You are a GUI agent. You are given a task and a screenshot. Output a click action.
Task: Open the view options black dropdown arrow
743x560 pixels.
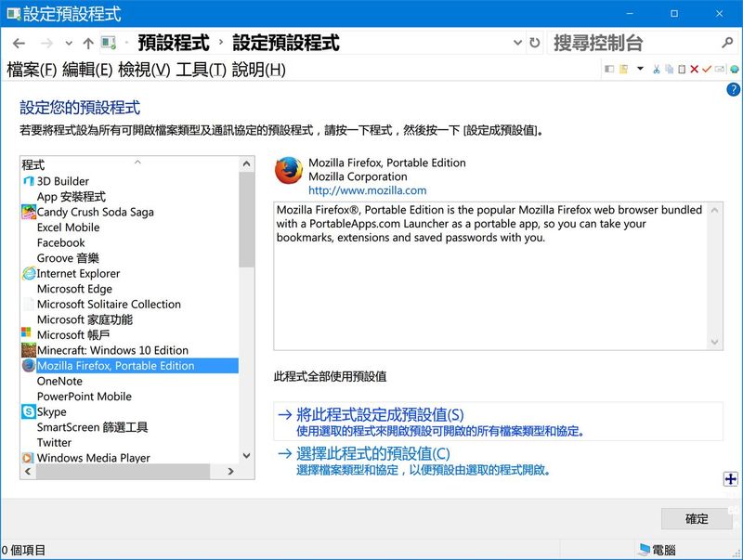[x=640, y=69]
